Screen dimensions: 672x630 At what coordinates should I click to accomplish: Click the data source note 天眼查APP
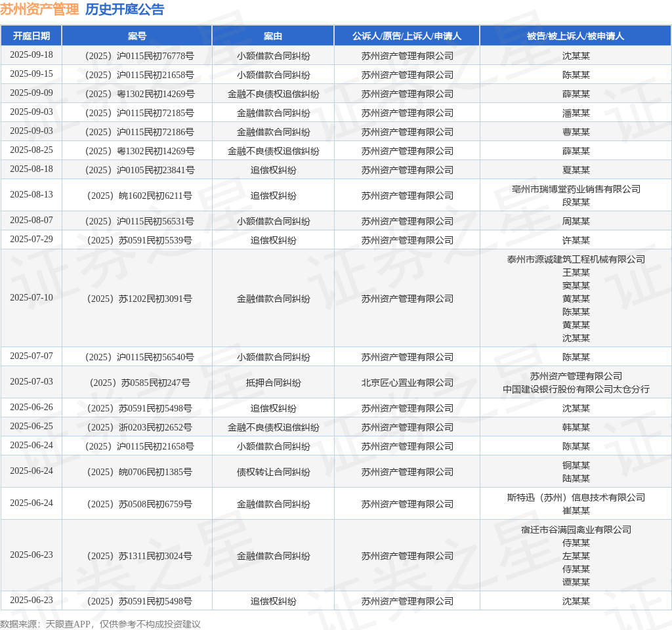[68, 624]
